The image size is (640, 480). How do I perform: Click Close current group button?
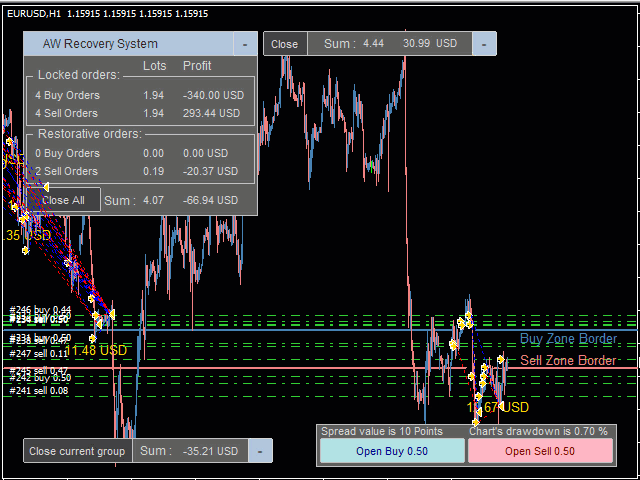[x=78, y=451]
